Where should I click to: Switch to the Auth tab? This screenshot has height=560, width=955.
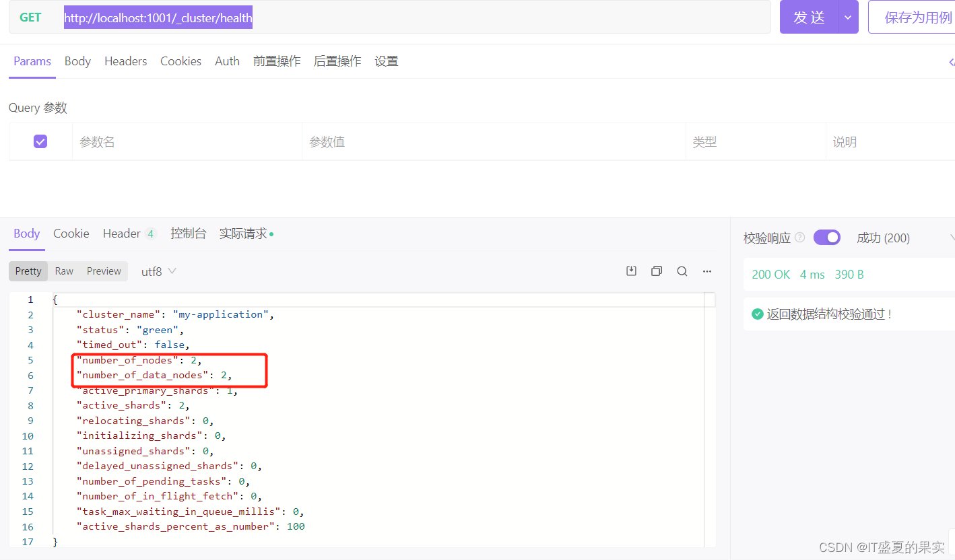tap(227, 61)
